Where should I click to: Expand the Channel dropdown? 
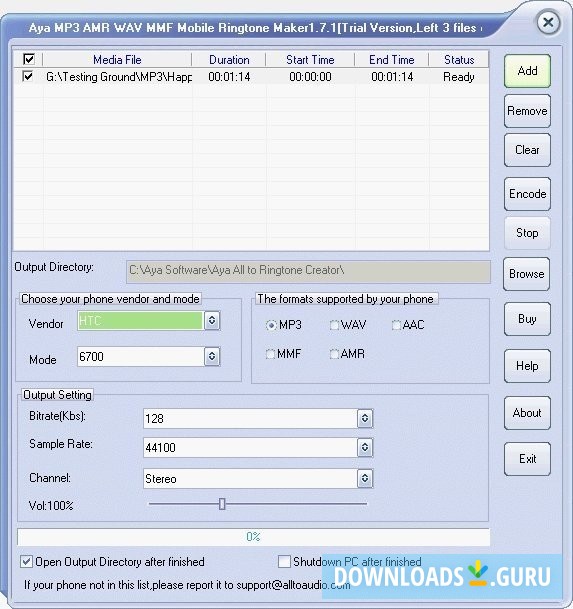click(x=365, y=478)
